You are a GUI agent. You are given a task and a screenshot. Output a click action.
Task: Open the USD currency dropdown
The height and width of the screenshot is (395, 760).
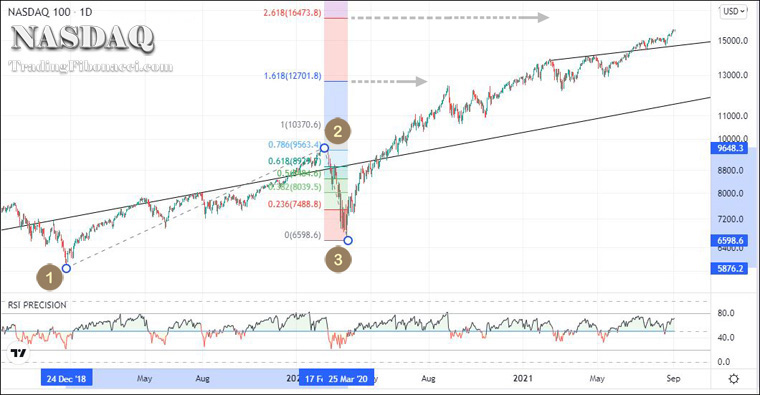click(x=734, y=11)
